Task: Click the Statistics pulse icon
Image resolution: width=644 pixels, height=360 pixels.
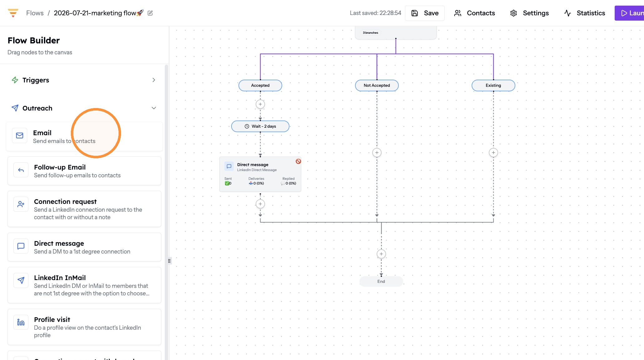Action: pyautogui.click(x=568, y=13)
